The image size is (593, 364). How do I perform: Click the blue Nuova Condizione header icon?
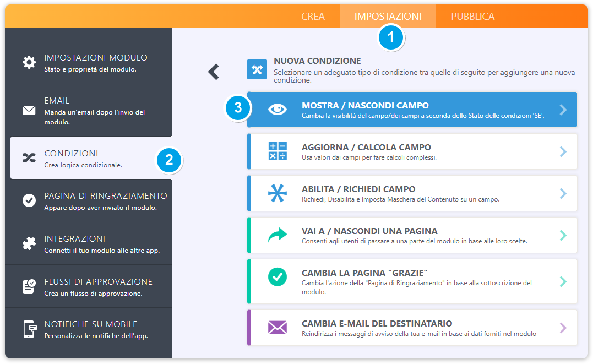pos(257,69)
